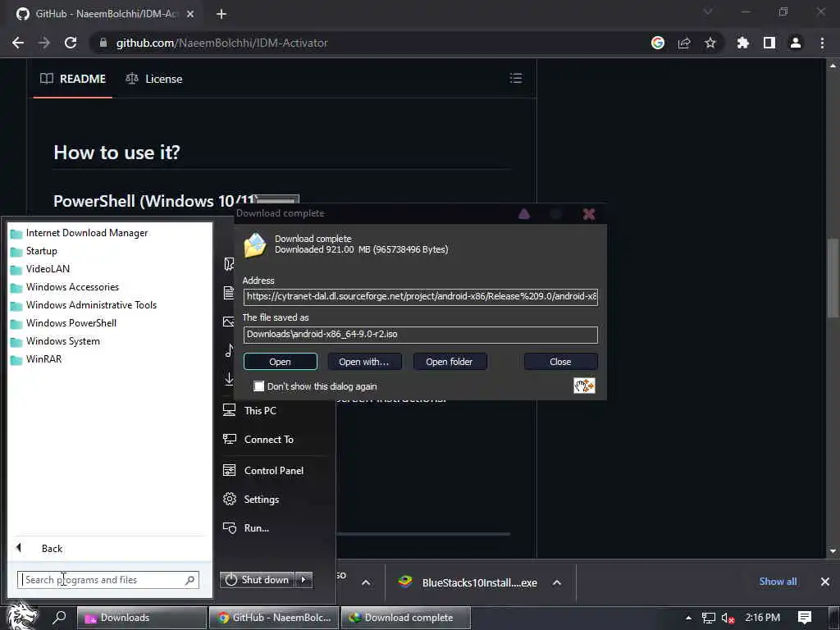Close the Chrome downloads bar
Viewport: 840px width, 630px height.
pos(825,582)
